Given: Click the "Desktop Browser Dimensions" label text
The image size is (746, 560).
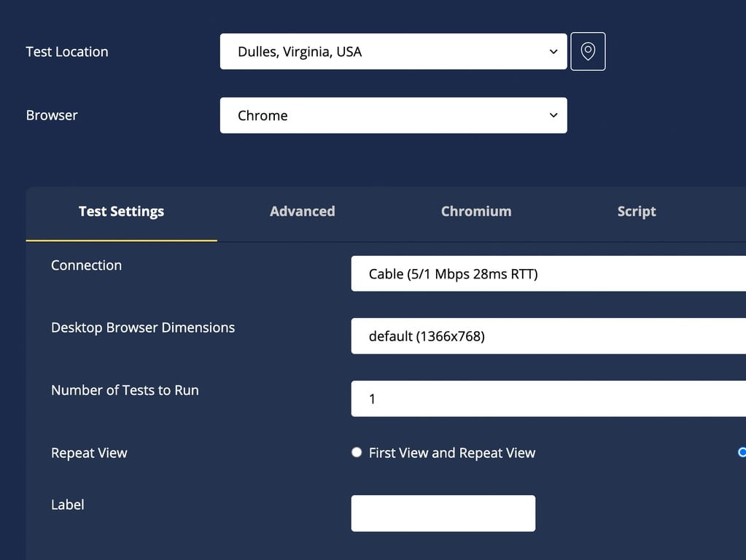Looking at the screenshot, I should tap(143, 327).
